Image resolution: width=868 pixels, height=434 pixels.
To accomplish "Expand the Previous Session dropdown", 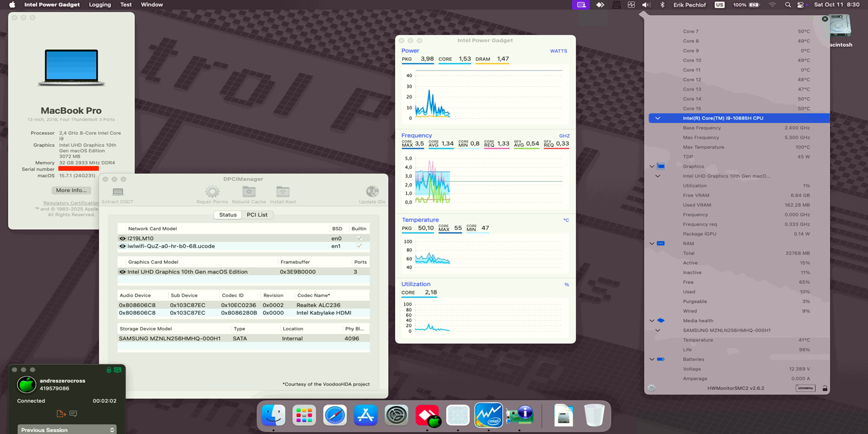I will click(x=67, y=429).
